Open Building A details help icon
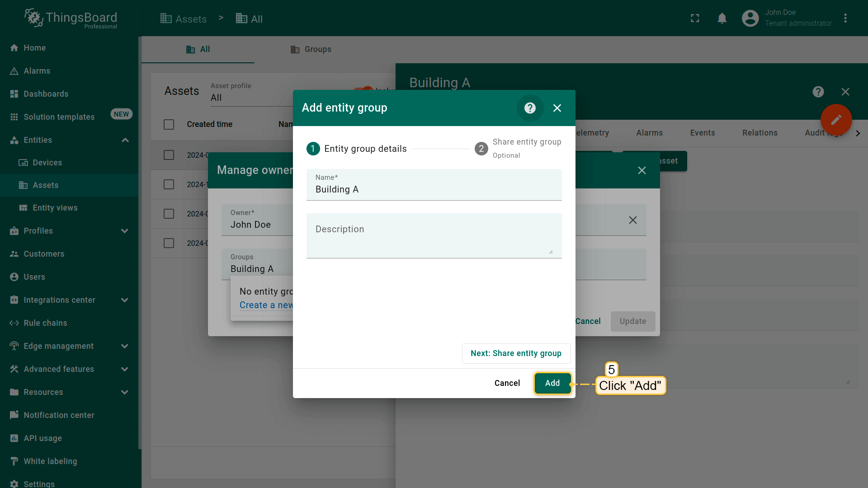Viewport: 868px width, 488px height. tap(818, 92)
